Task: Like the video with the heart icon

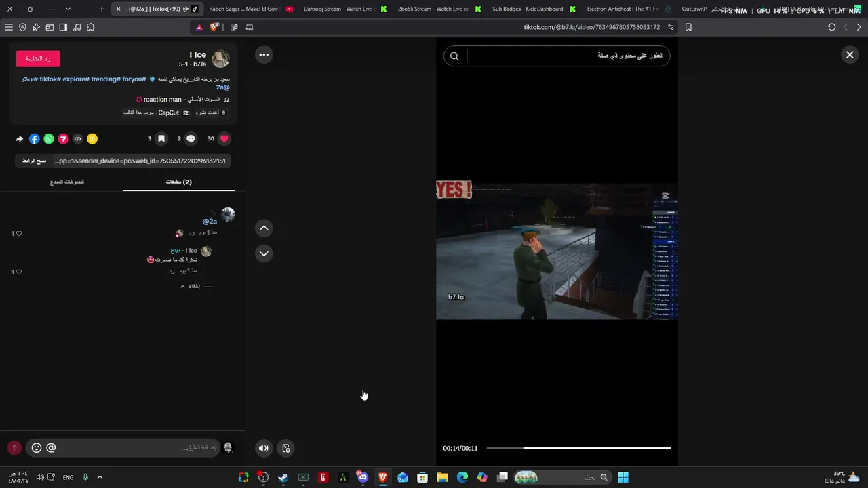Action: (x=224, y=138)
